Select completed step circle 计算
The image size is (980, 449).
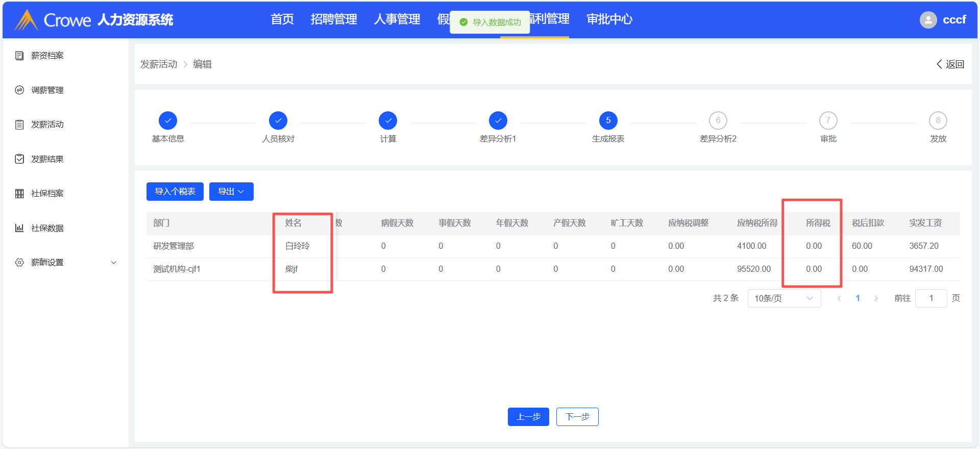pos(388,121)
